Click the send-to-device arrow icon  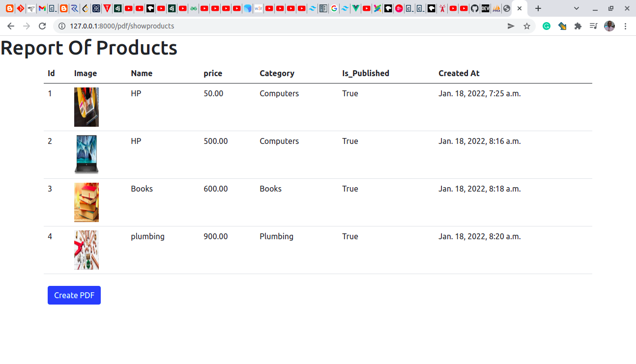coord(511,26)
